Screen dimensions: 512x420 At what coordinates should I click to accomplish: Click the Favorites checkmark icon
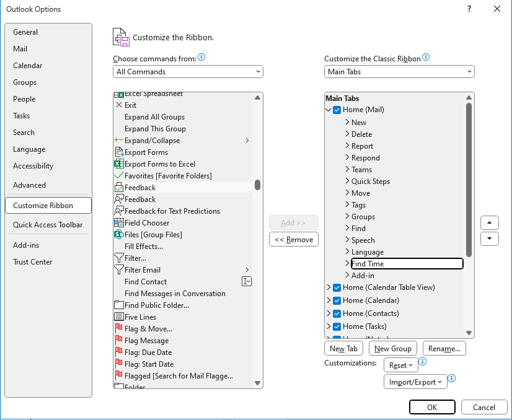point(119,175)
